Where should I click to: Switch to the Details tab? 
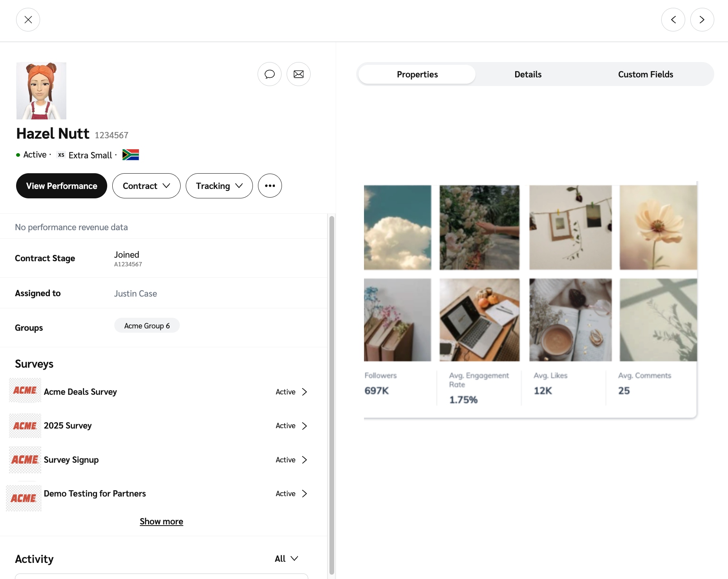[528, 74]
